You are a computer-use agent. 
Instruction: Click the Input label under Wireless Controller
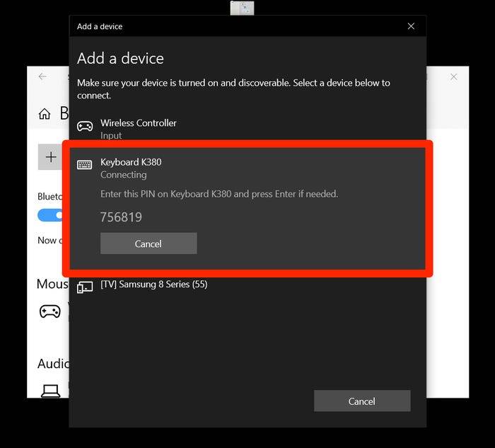[x=111, y=136]
